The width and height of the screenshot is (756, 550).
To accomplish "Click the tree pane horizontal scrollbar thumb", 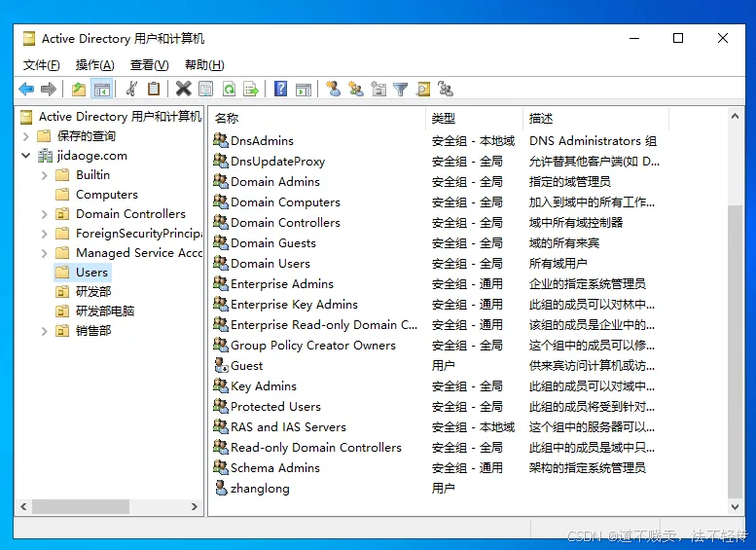I will tap(81, 506).
